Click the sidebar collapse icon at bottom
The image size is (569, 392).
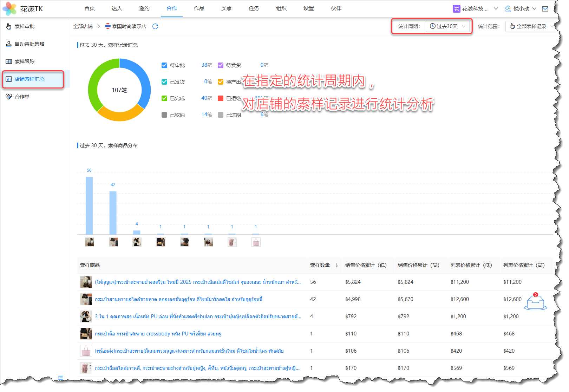60,378
